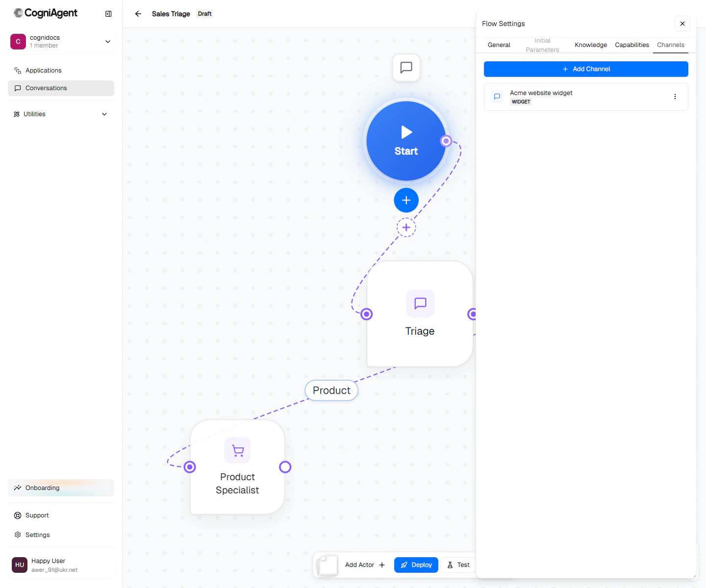Select the Channels tab
Screen dimensions: 706x588
(671, 45)
